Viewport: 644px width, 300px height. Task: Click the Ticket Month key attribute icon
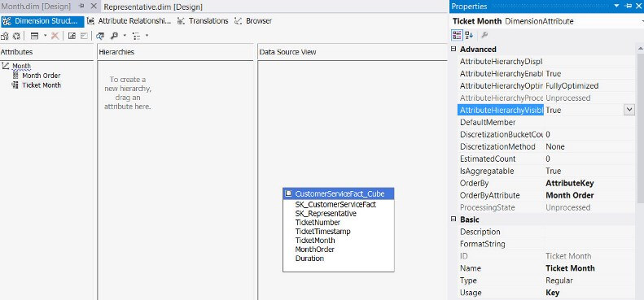15,85
